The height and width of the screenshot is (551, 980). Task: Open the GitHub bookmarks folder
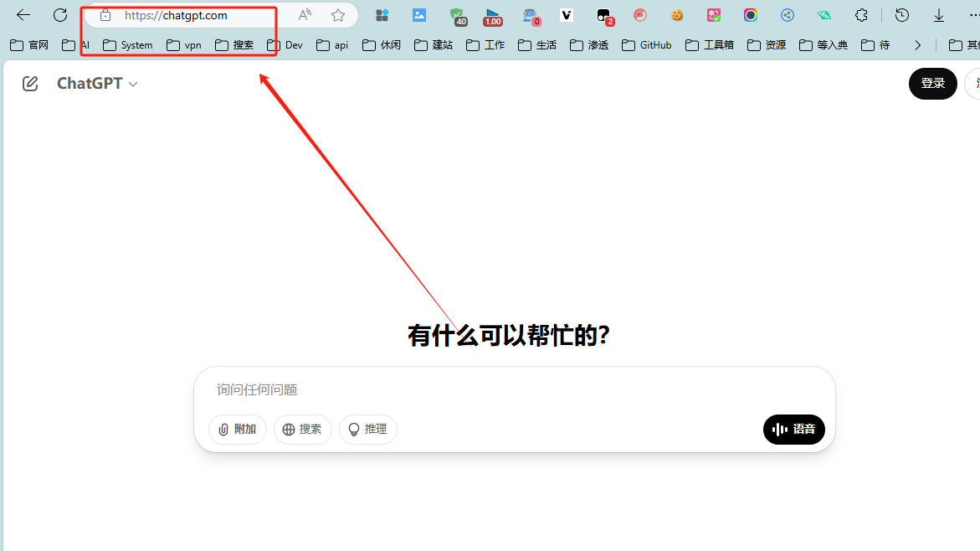(647, 45)
